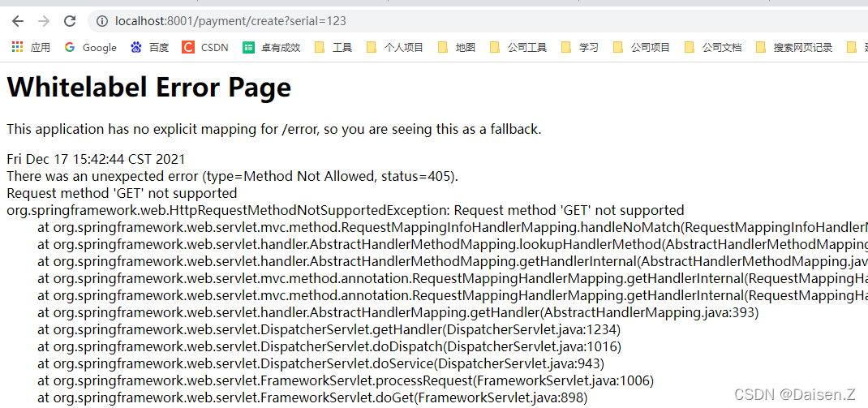Image resolution: width=868 pixels, height=408 pixels.
Task: Click the line "Request method 'GET' not supported"
Action: (122, 193)
